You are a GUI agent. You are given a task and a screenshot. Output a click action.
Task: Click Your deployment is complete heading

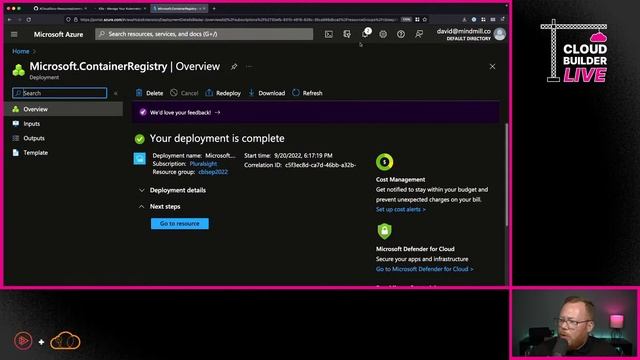pos(217,138)
